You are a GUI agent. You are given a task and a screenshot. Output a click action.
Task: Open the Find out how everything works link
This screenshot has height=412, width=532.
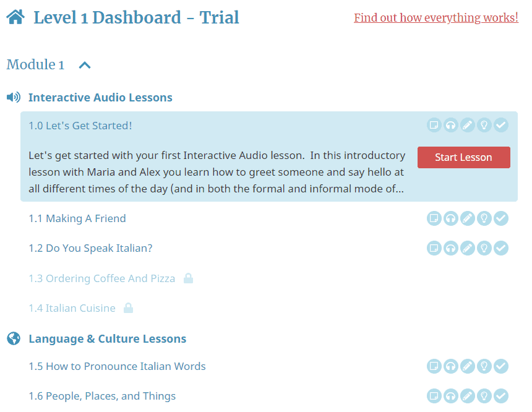[435, 17]
